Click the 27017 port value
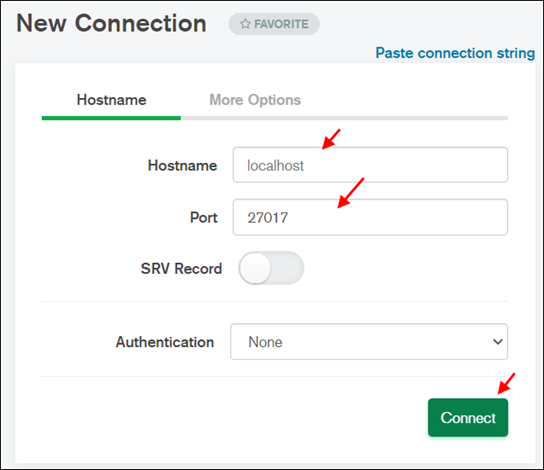544x470 pixels. click(x=267, y=218)
